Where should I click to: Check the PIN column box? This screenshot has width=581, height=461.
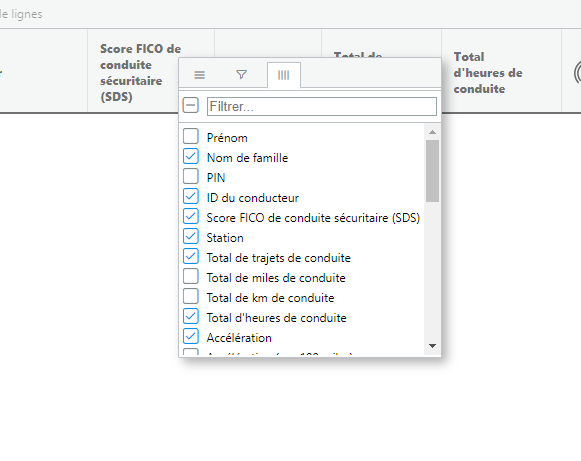click(x=191, y=176)
